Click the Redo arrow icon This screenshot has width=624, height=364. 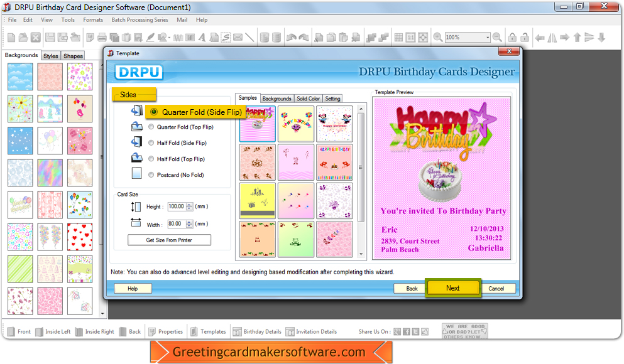pyautogui.click(x=304, y=38)
